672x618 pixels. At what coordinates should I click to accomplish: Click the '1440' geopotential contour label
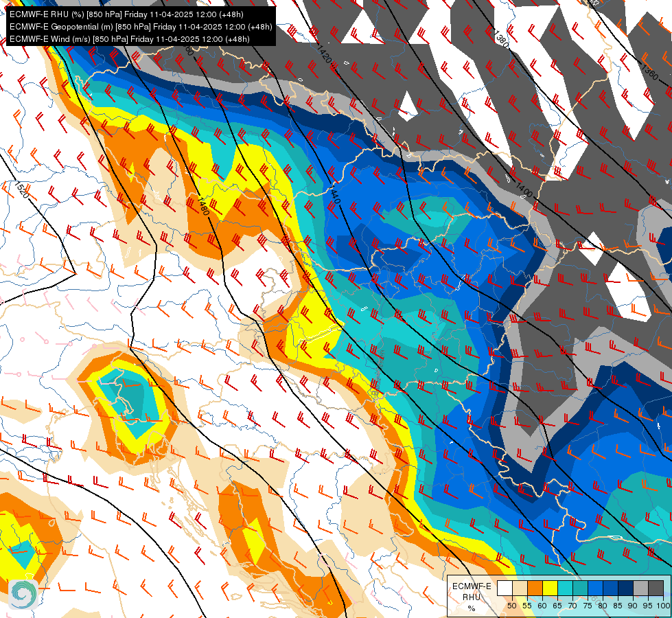334,195
